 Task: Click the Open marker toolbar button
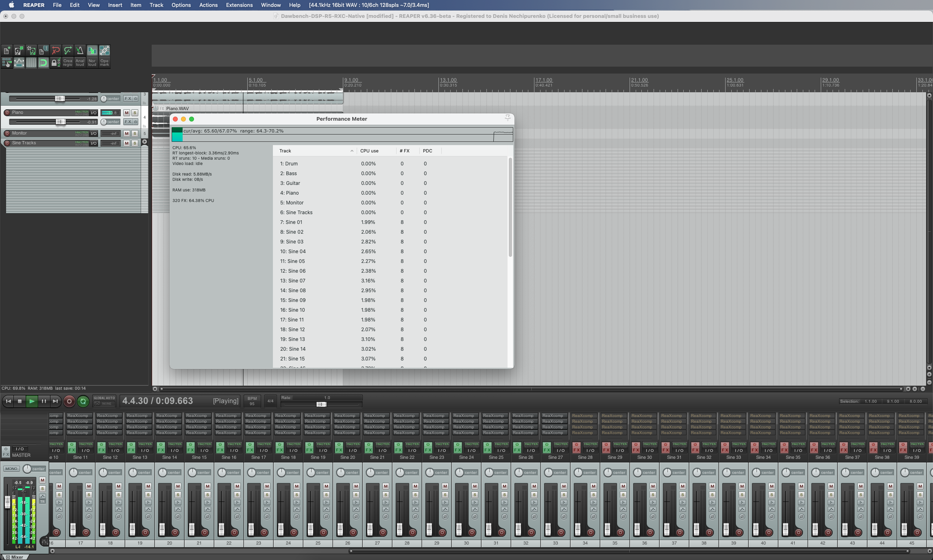point(105,63)
